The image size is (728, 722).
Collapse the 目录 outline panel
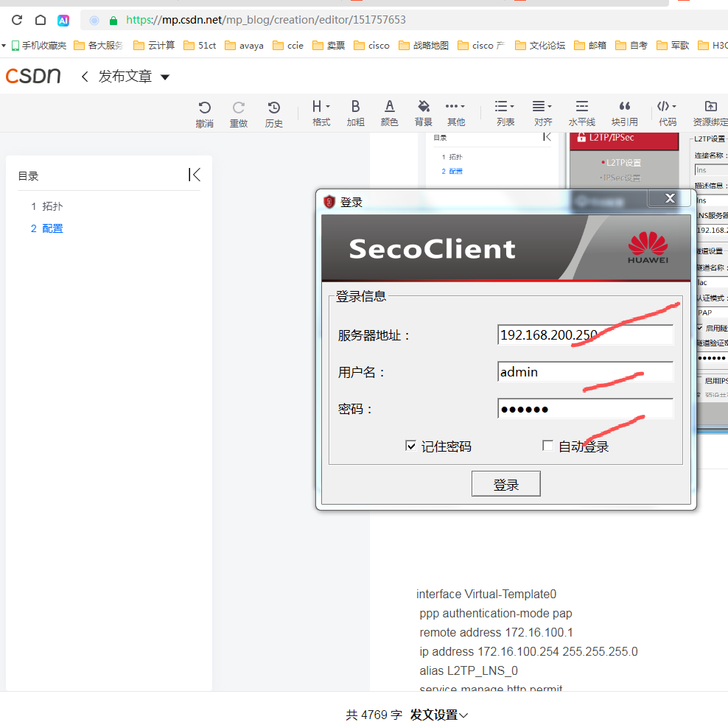click(194, 174)
